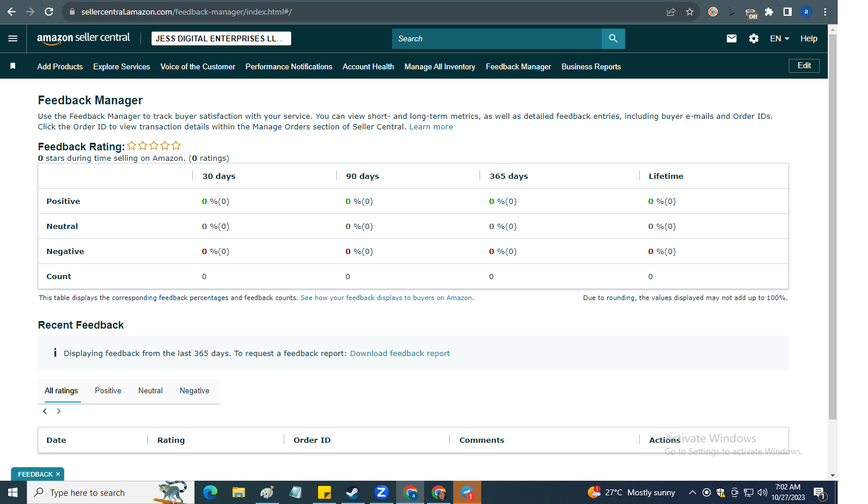This screenshot has height=504, width=868.
Task: Go back with the browser back arrow
Action: [x=12, y=12]
